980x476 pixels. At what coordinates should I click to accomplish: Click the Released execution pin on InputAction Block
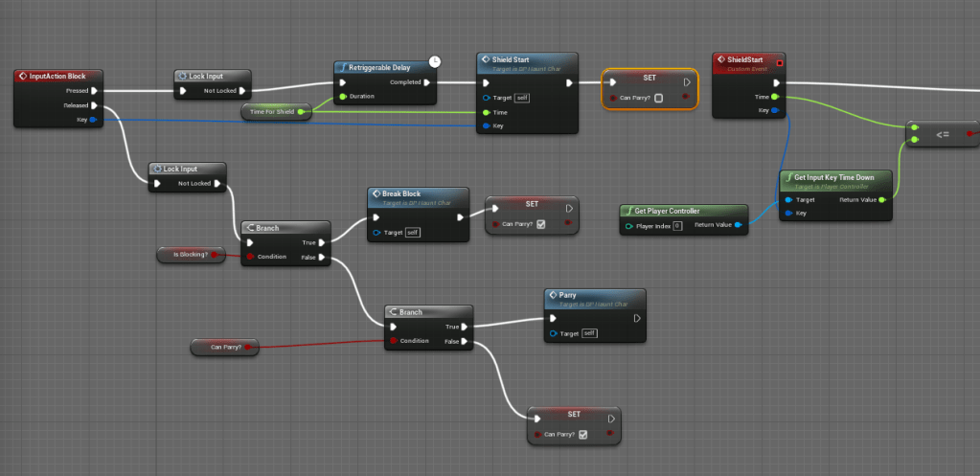pyautogui.click(x=94, y=105)
